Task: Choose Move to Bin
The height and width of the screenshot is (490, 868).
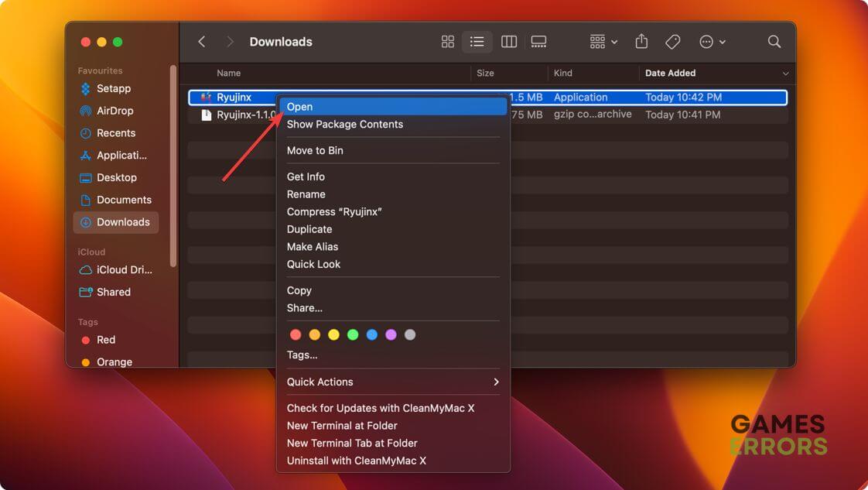Action: pyautogui.click(x=315, y=150)
